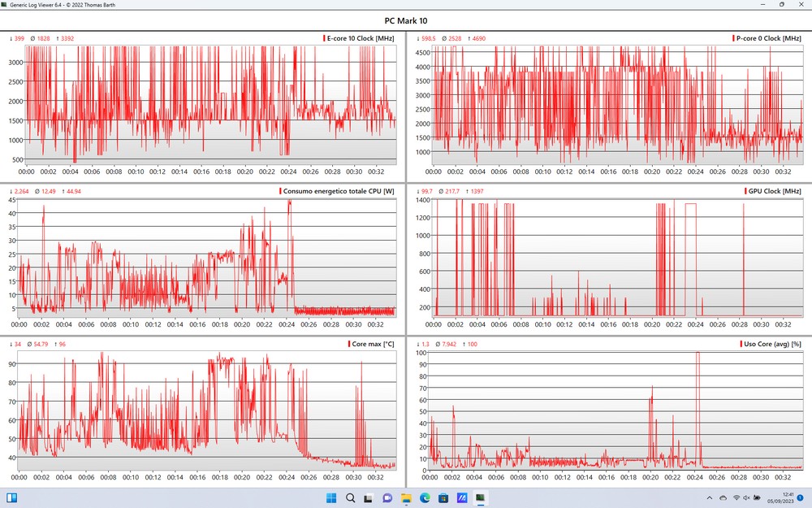The height and width of the screenshot is (508, 812).
Task: Open clock and date 12:41 flyout
Action: pyautogui.click(x=780, y=498)
